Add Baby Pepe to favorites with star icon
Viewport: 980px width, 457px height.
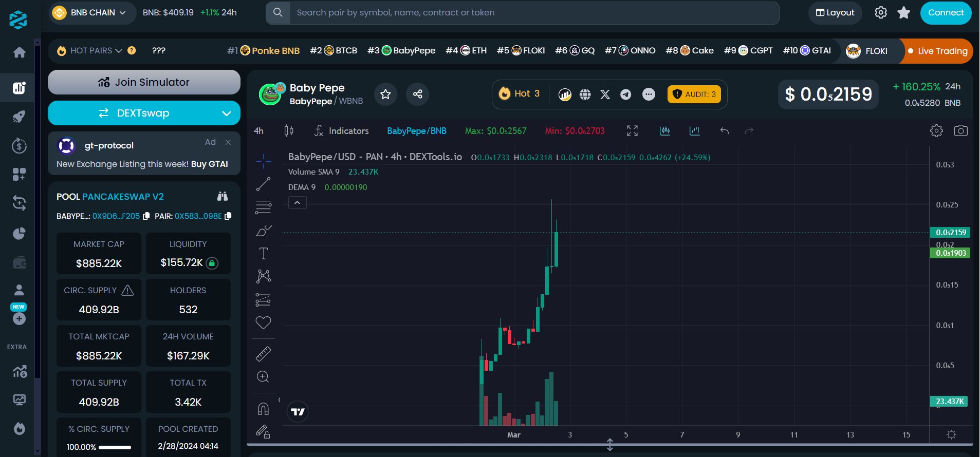coord(385,94)
